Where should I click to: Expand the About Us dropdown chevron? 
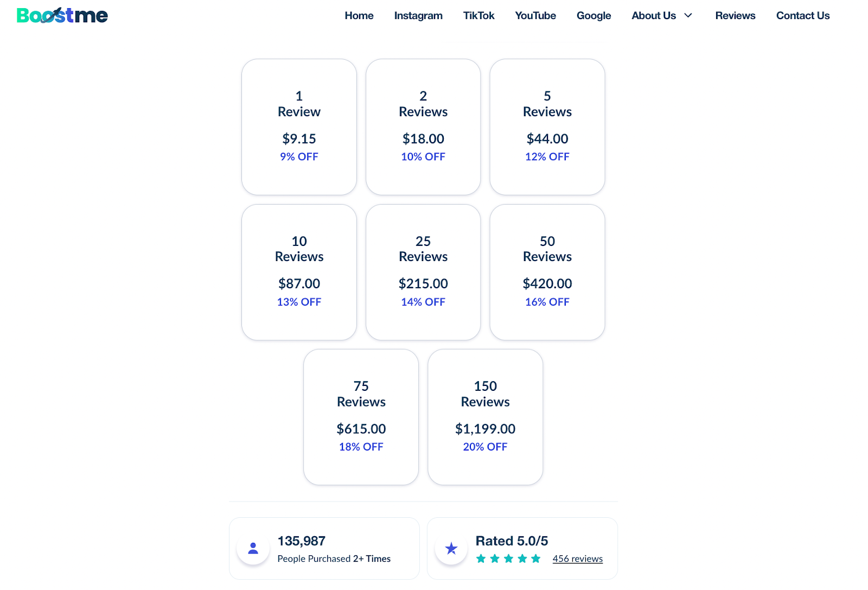coord(688,16)
